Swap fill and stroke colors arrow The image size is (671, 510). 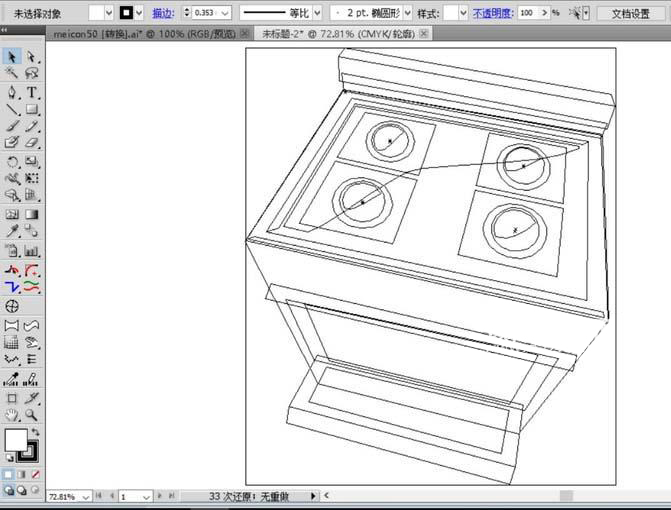(x=35, y=432)
